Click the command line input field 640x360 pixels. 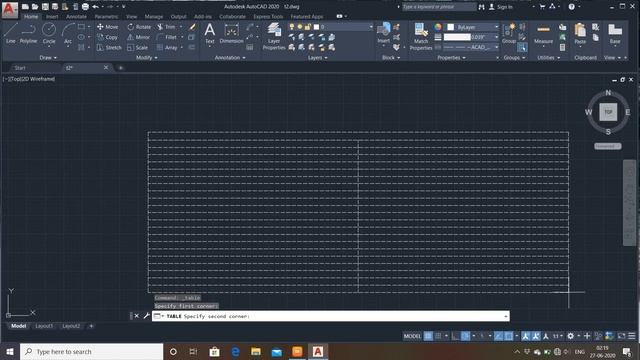(x=331, y=316)
